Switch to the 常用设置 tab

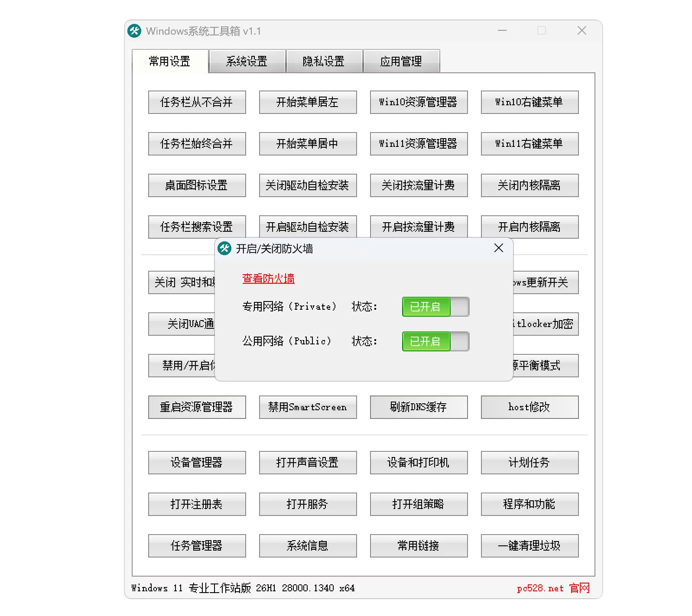pos(170,61)
